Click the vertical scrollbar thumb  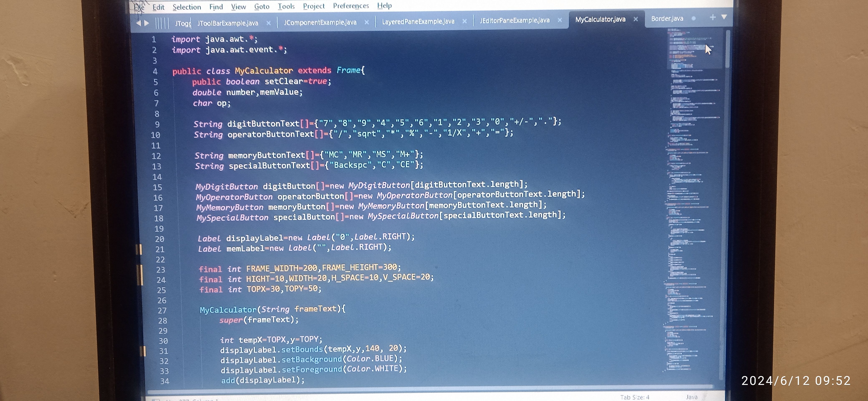click(728, 49)
